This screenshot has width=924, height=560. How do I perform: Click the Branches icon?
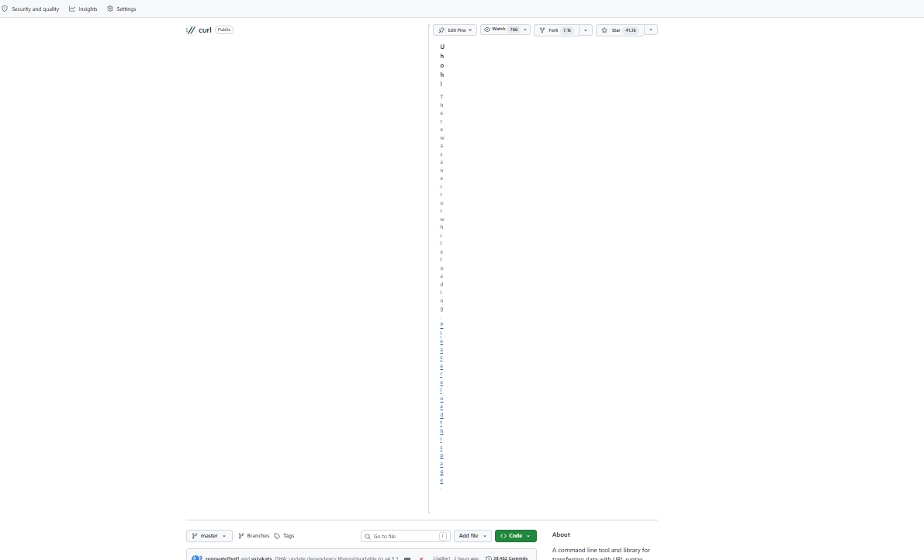(241, 535)
